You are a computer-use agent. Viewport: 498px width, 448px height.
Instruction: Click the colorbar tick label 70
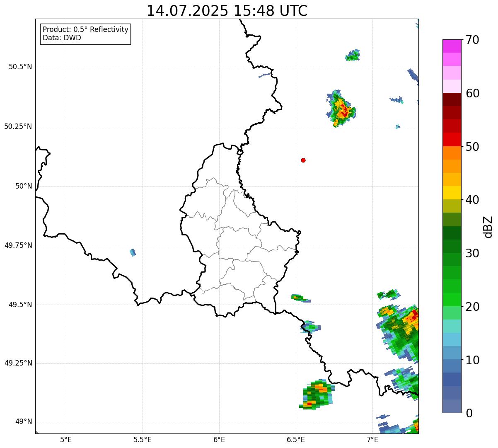coord(472,40)
